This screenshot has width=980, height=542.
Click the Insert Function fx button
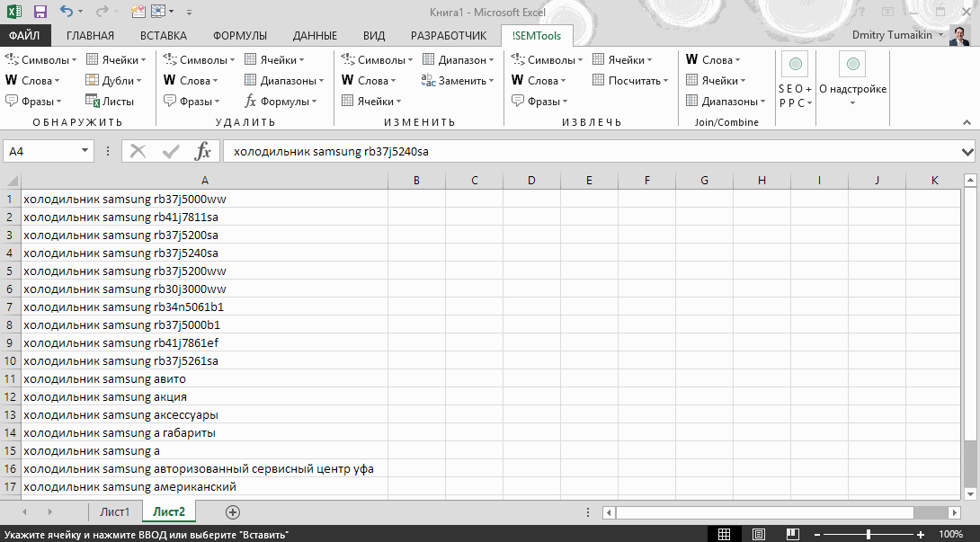click(203, 151)
